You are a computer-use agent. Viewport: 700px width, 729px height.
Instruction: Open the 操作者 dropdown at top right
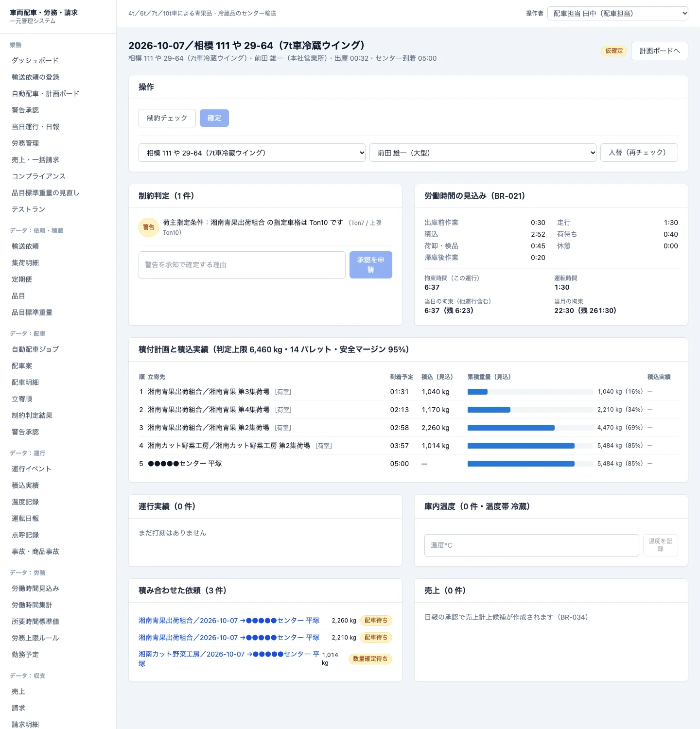tap(617, 13)
